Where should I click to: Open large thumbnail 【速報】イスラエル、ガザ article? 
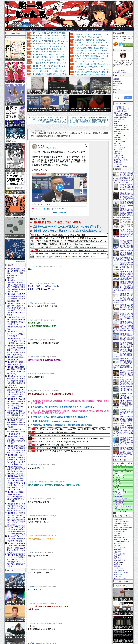(x=90, y=103)
